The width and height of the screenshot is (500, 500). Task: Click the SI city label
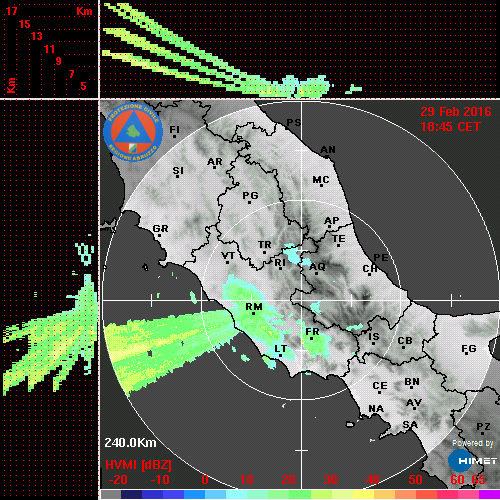click(x=178, y=171)
